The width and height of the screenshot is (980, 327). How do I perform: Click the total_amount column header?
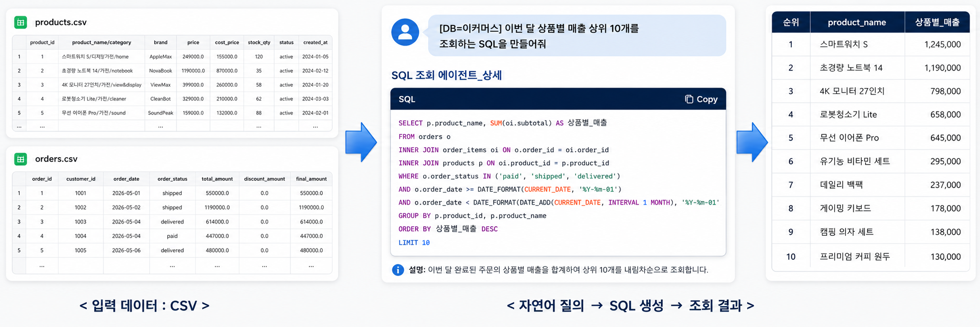(x=217, y=179)
